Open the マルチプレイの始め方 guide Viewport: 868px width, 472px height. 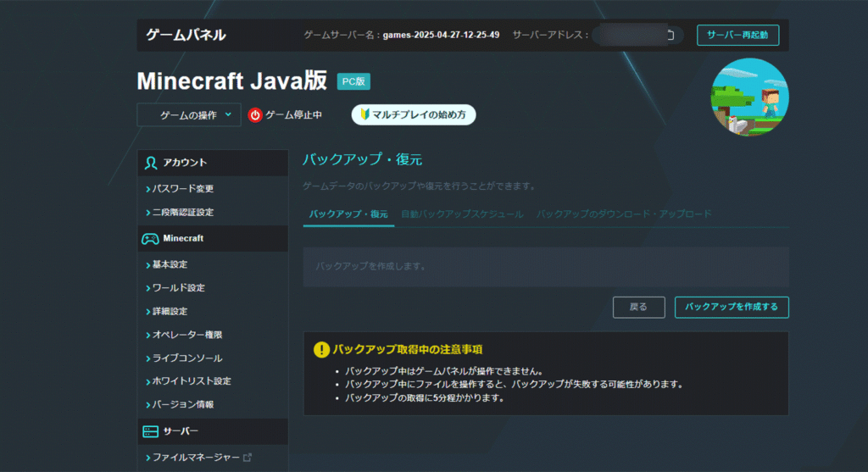pyautogui.click(x=414, y=114)
